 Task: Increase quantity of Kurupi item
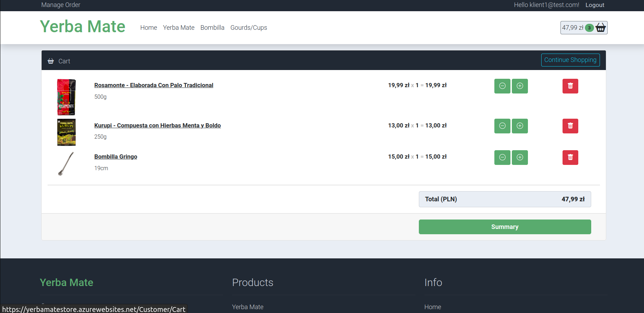(x=520, y=126)
